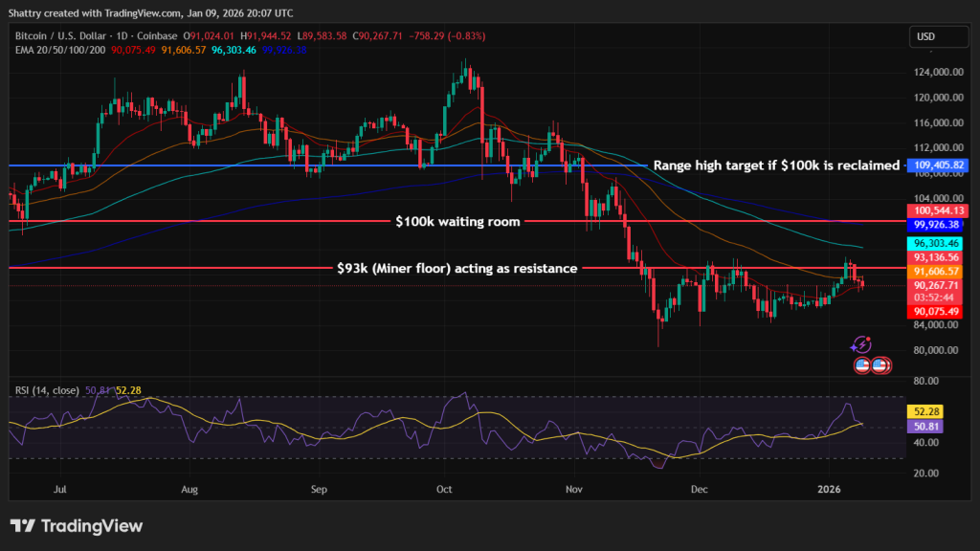Open the Coinbase exchange selector in the legend

point(155,36)
